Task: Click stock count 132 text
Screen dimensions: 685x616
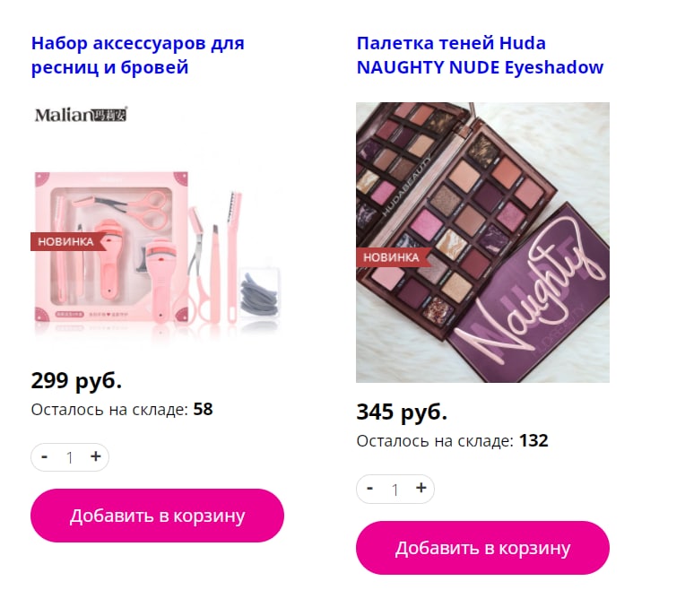Action: 533,441
